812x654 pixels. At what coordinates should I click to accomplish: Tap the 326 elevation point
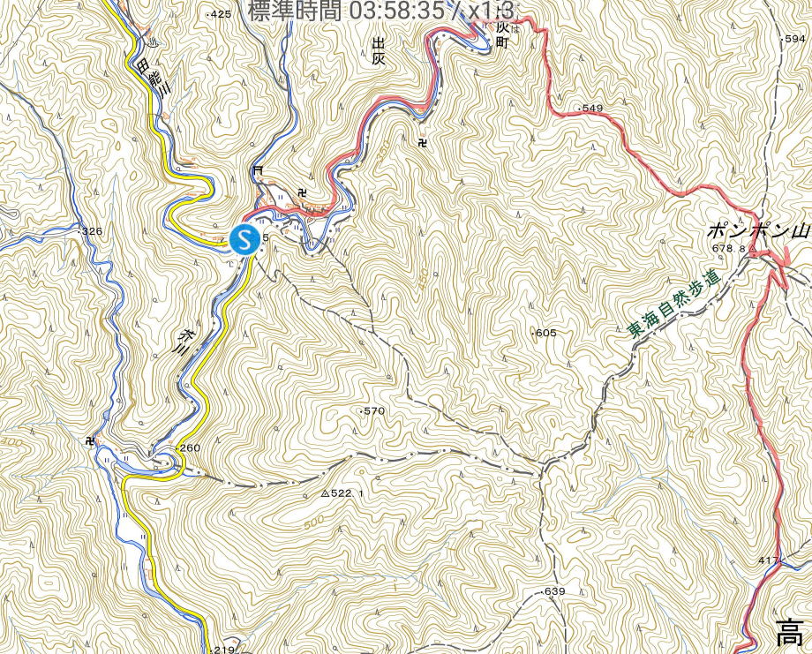click(x=90, y=231)
